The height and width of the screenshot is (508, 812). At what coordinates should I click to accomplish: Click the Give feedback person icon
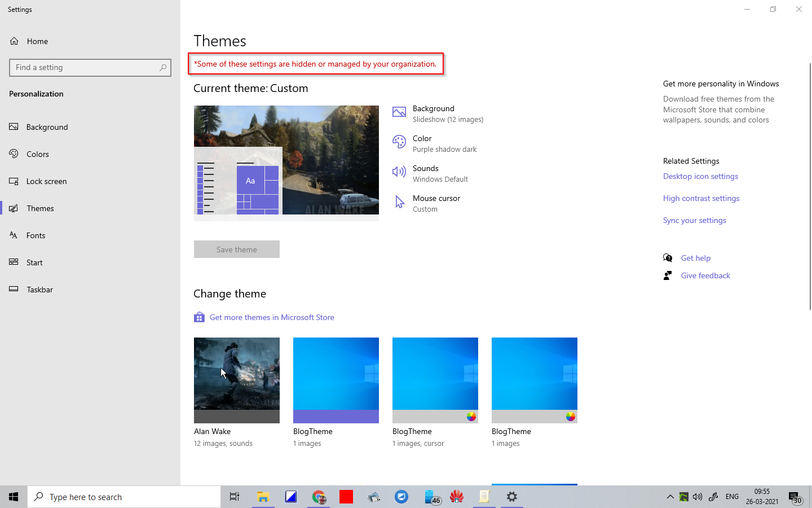pos(668,275)
